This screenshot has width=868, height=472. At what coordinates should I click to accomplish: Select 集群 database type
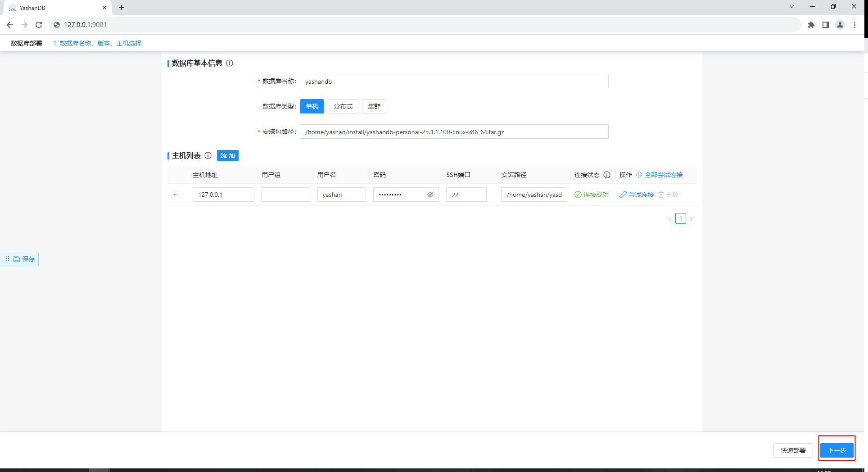(374, 106)
